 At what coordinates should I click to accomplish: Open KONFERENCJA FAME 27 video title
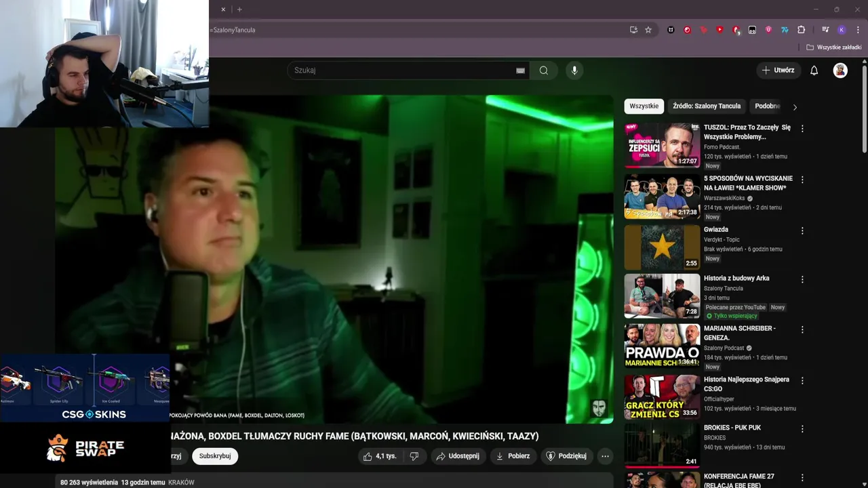pyautogui.click(x=740, y=481)
